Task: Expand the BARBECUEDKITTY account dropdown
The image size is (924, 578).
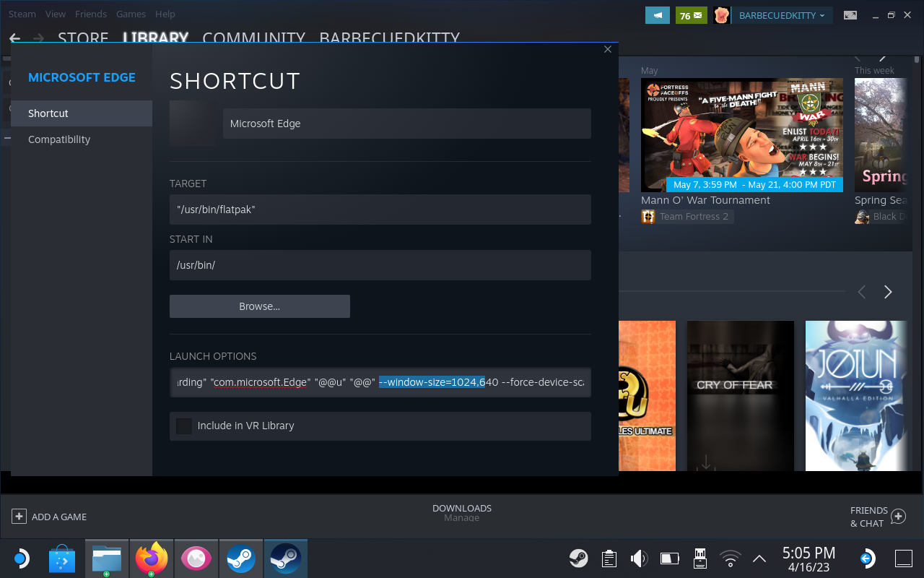Action: pyautogui.click(x=783, y=15)
